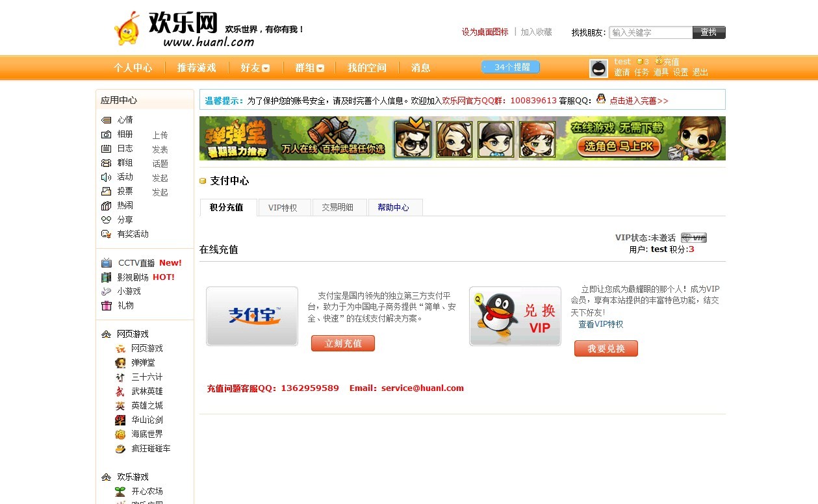
Task: Open the 影视剧场 film icon
Action: 107,277
